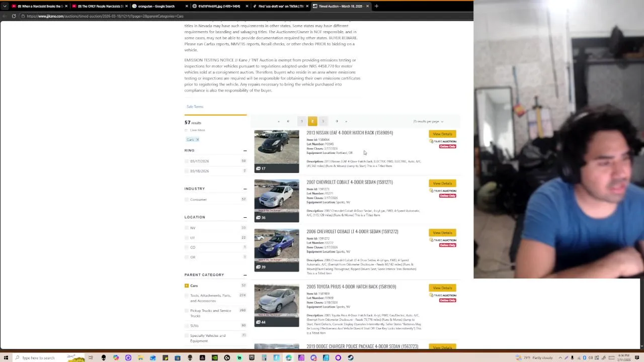The image size is (644, 362).
Task: Open the 2019 Dodge Charger Police Package title
Action: click(x=362, y=346)
